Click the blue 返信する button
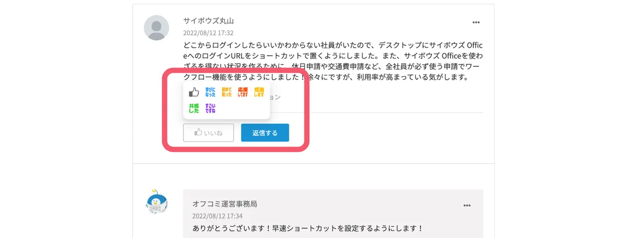 click(x=265, y=132)
